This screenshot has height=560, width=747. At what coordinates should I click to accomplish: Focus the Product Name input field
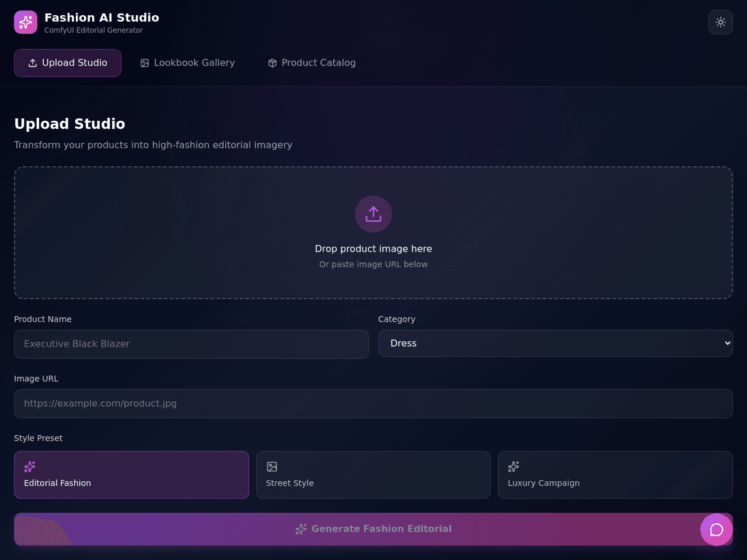click(x=191, y=344)
